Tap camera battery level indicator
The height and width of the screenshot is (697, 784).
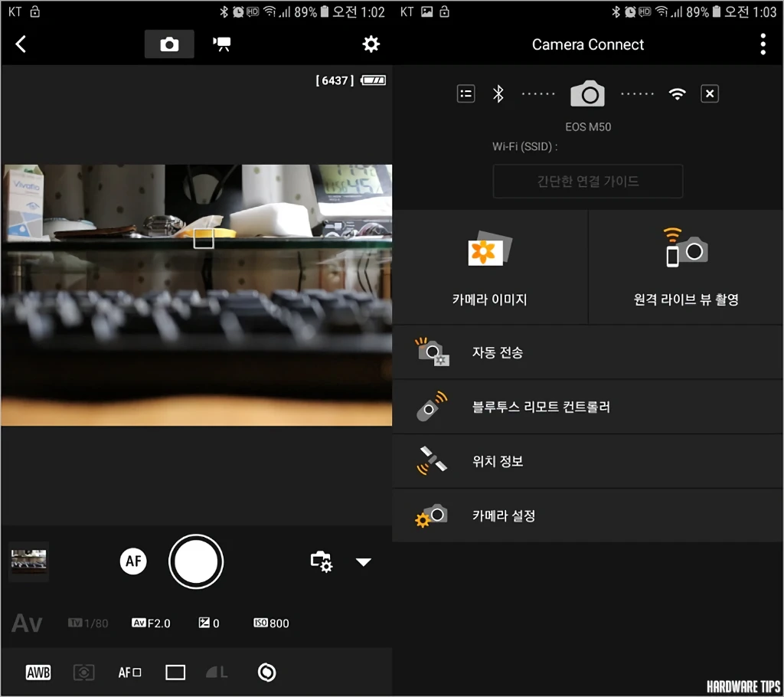point(374,80)
